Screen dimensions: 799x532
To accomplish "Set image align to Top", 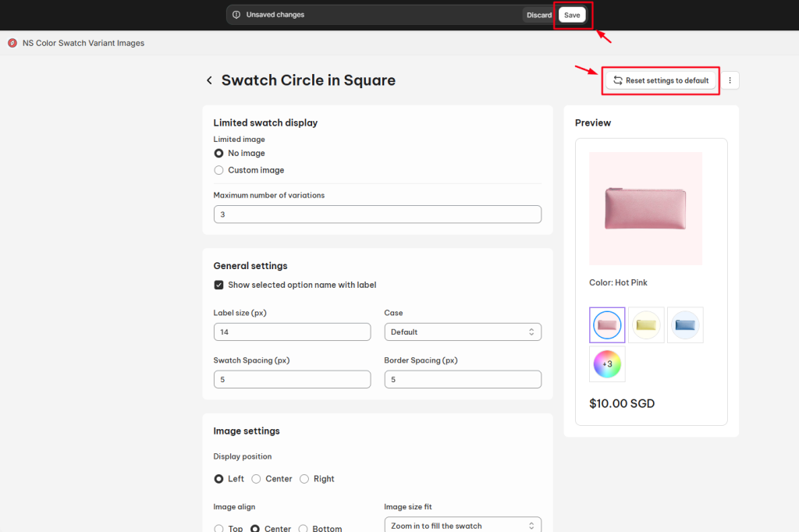I will point(218,528).
